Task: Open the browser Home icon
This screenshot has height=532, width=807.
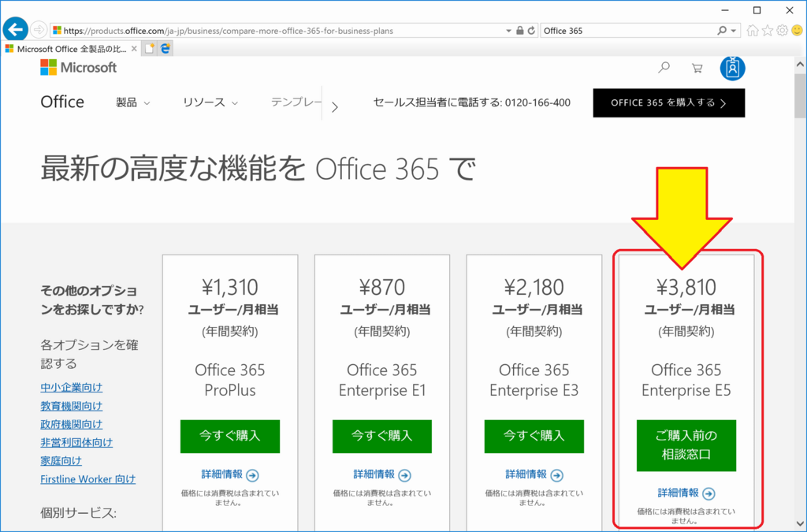Action: 753,31
